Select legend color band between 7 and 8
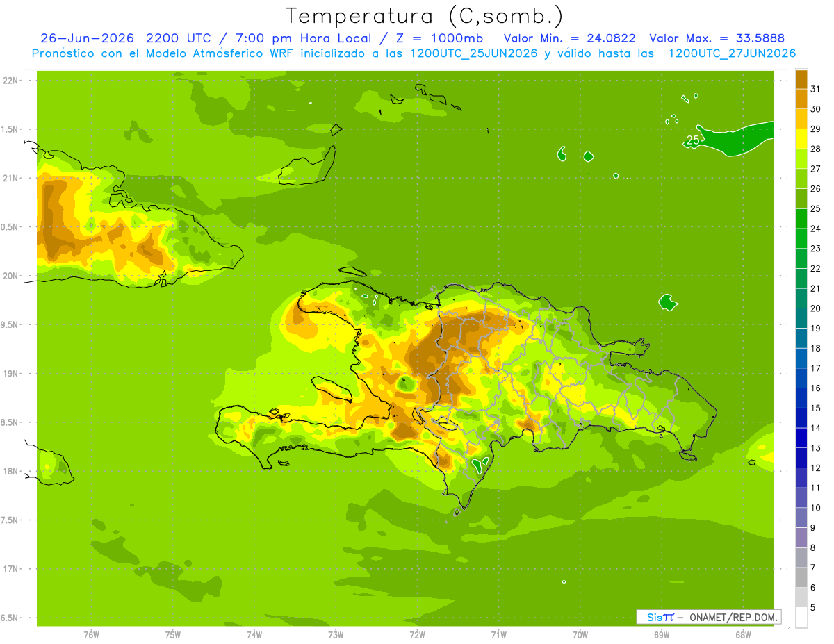The height and width of the screenshot is (644, 834). point(801,558)
